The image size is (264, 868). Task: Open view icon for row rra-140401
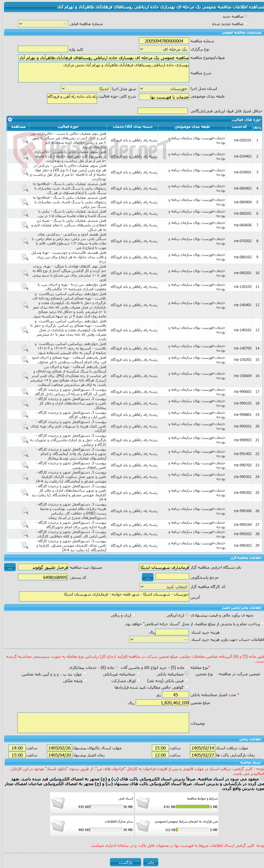[24, 305]
